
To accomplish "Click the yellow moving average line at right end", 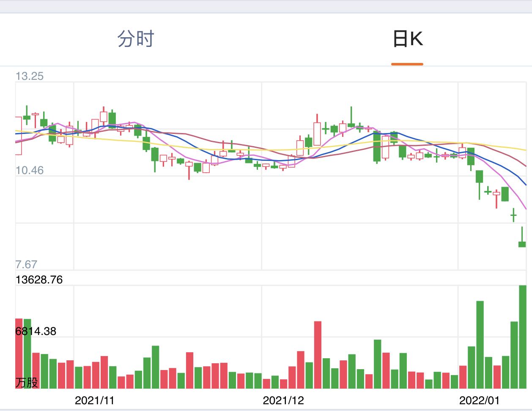I will [x=521, y=149].
